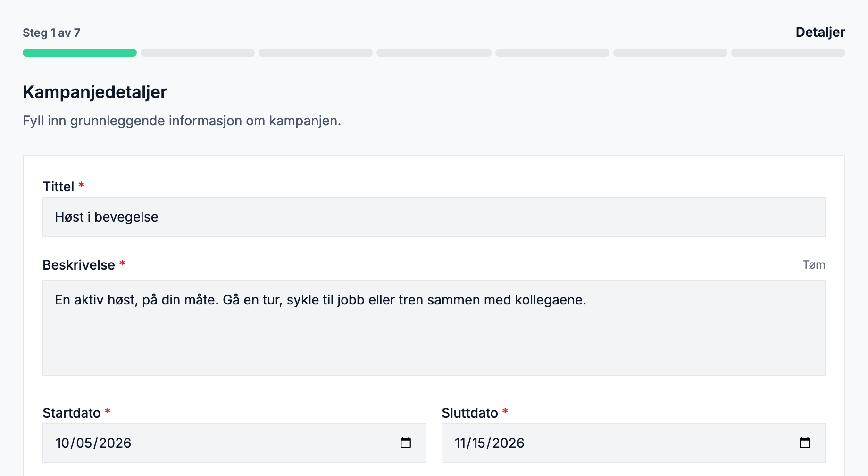Click the 'Tittel' field label
Viewport: 868px width, 476px height.
(58, 187)
